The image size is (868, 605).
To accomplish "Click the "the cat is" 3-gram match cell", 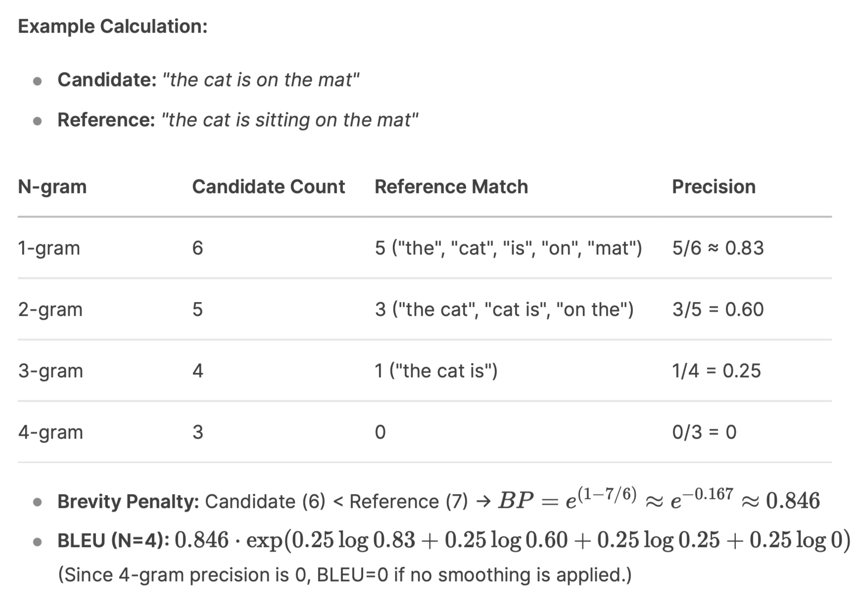I will pyautogui.click(x=436, y=371).
